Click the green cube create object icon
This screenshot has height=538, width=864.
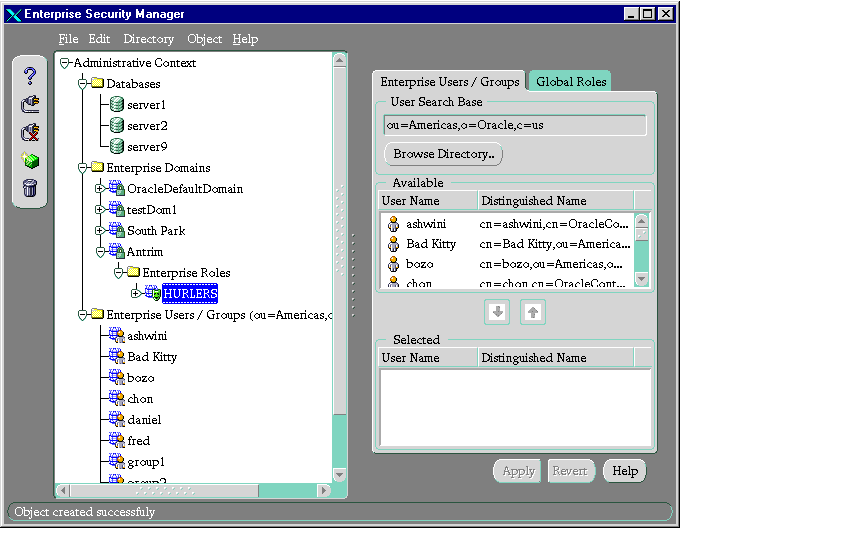click(x=30, y=160)
